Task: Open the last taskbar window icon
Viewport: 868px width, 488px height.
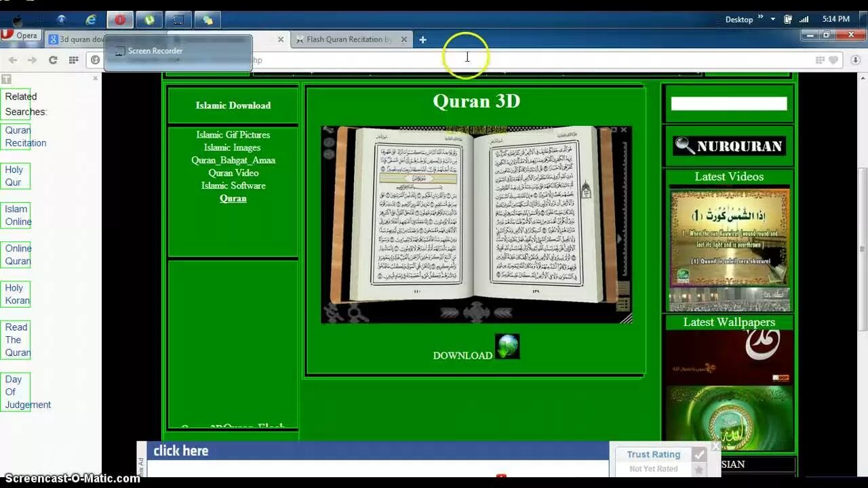Action: (x=208, y=20)
